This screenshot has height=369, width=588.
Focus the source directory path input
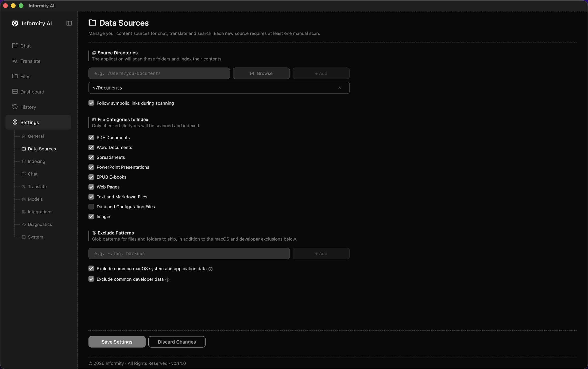coord(159,73)
